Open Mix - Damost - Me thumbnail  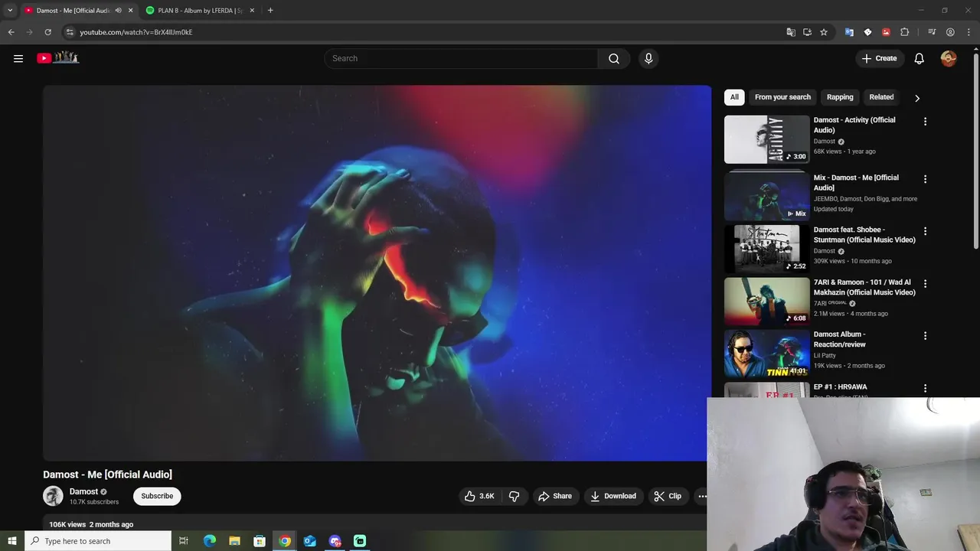click(766, 197)
